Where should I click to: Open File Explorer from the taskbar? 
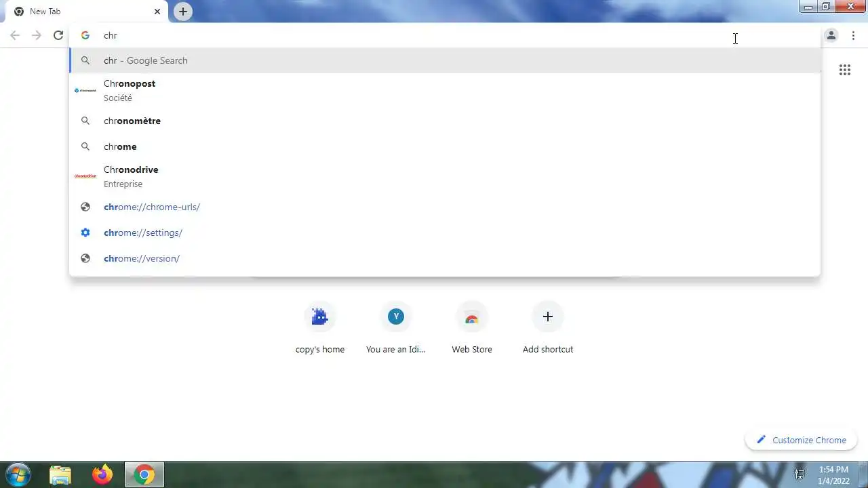[x=60, y=475]
